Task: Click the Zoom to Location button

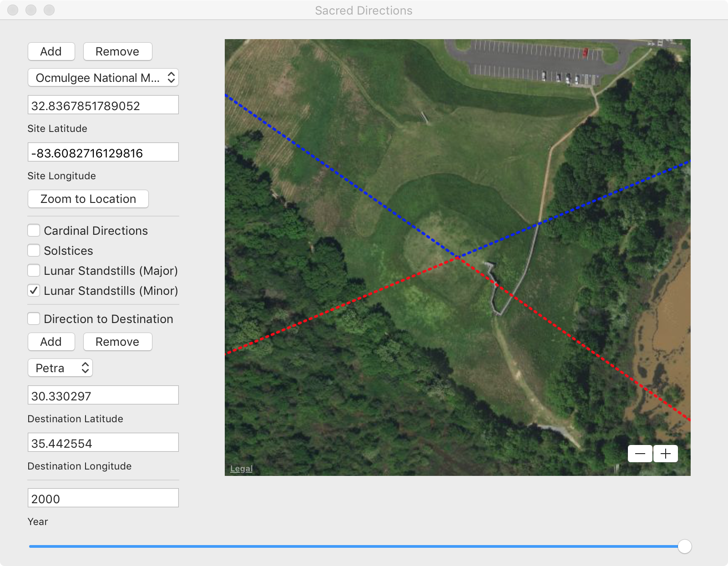Action: (88, 199)
